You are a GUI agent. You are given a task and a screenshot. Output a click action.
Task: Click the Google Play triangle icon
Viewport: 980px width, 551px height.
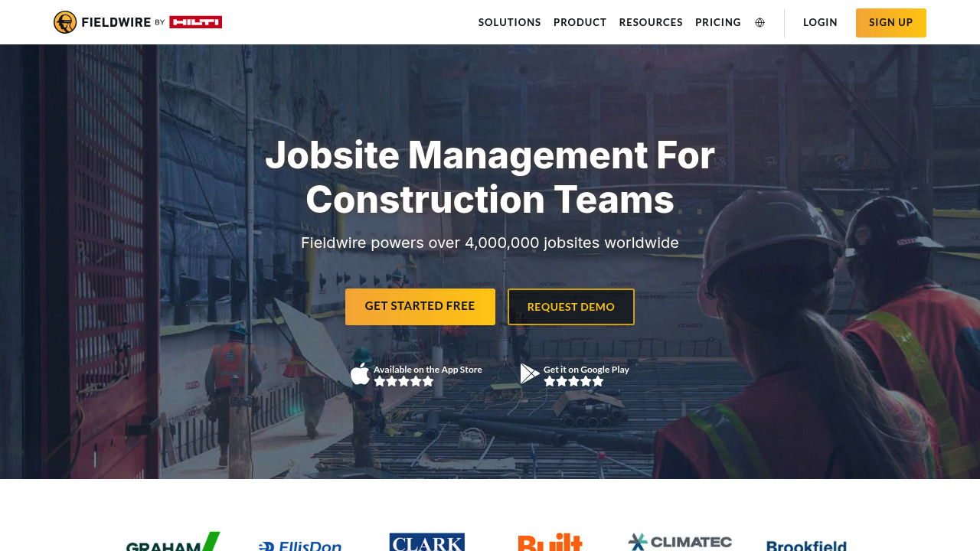[x=528, y=373]
